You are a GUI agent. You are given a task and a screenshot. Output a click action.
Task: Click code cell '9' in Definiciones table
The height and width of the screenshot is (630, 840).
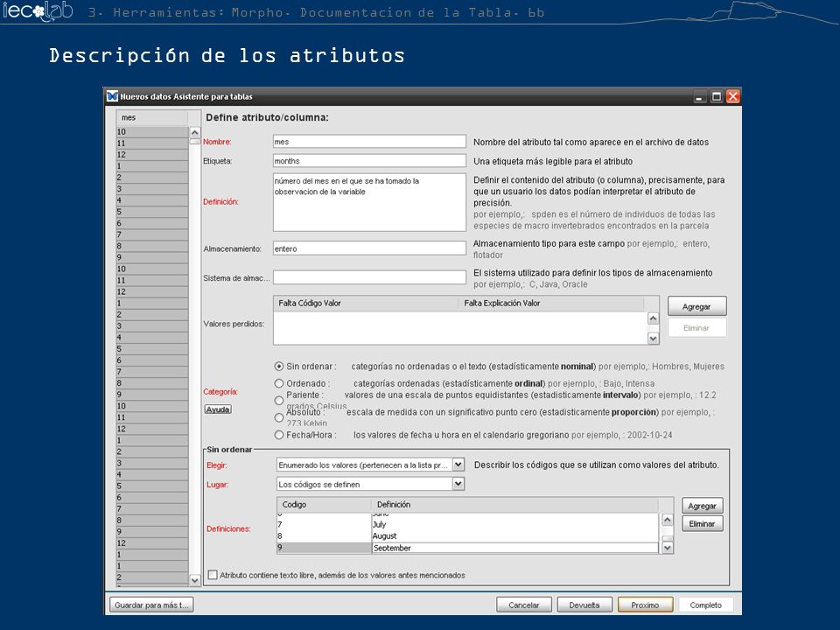coord(324,548)
